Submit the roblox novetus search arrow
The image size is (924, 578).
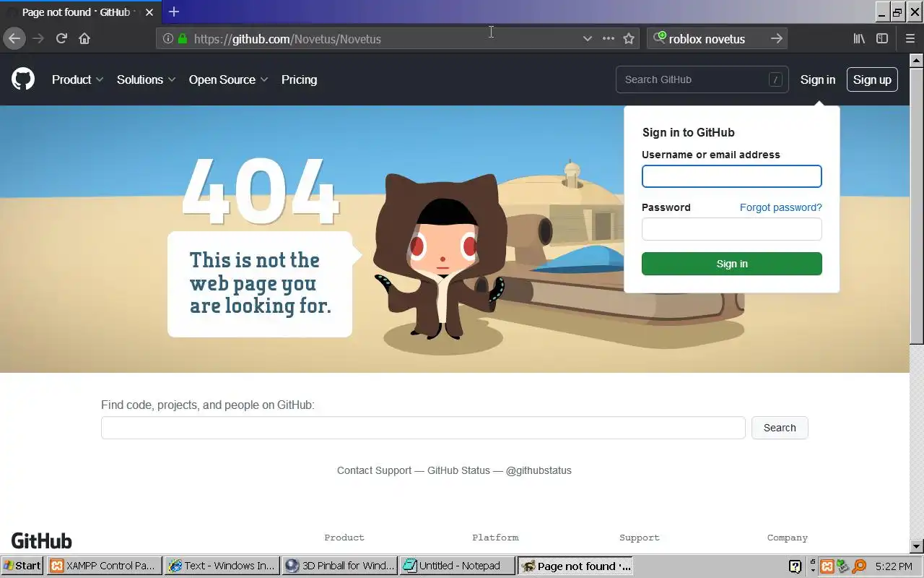pyautogui.click(x=776, y=38)
